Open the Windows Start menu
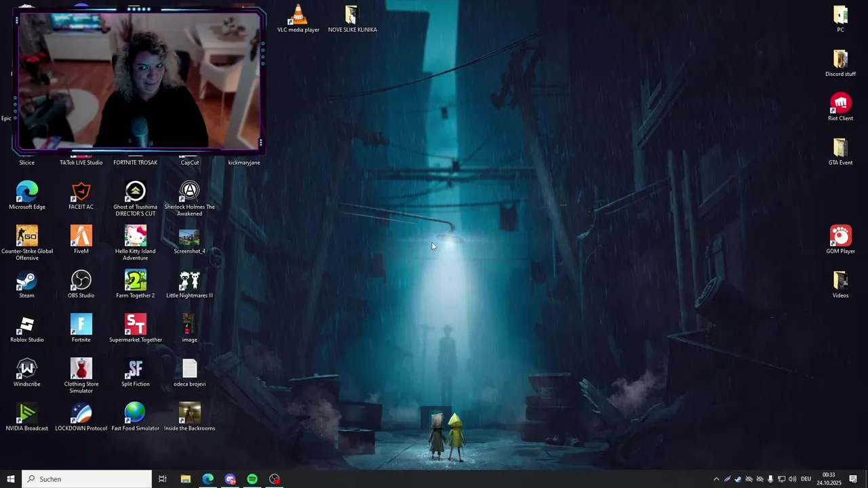The image size is (868, 488). tap(11, 479)
